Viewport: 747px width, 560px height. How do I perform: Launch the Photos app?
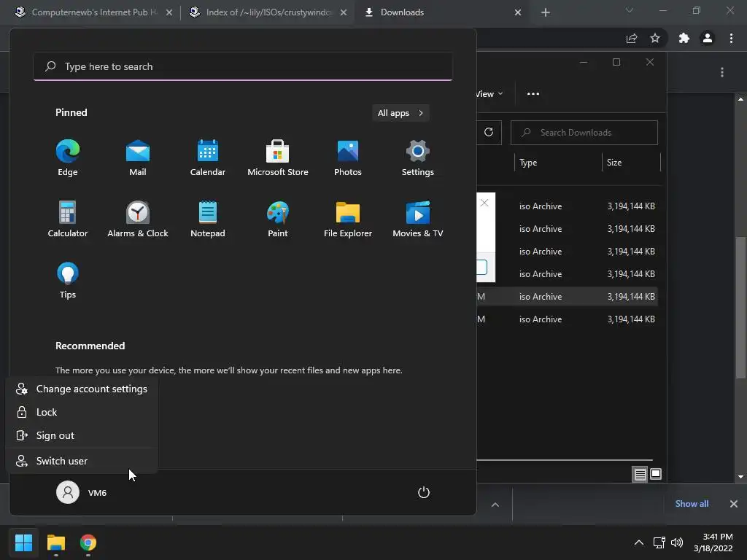coord(348,157)
